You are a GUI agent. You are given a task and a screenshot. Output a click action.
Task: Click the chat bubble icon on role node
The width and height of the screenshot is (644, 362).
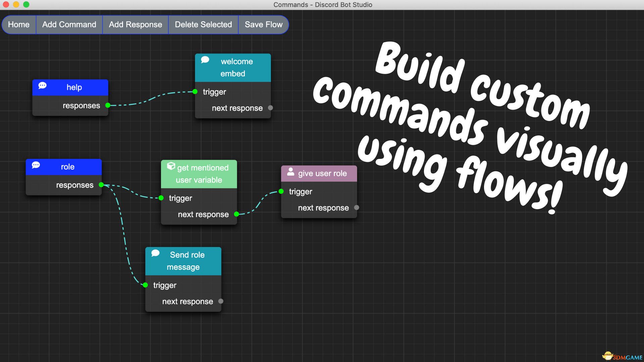(37, 167)
